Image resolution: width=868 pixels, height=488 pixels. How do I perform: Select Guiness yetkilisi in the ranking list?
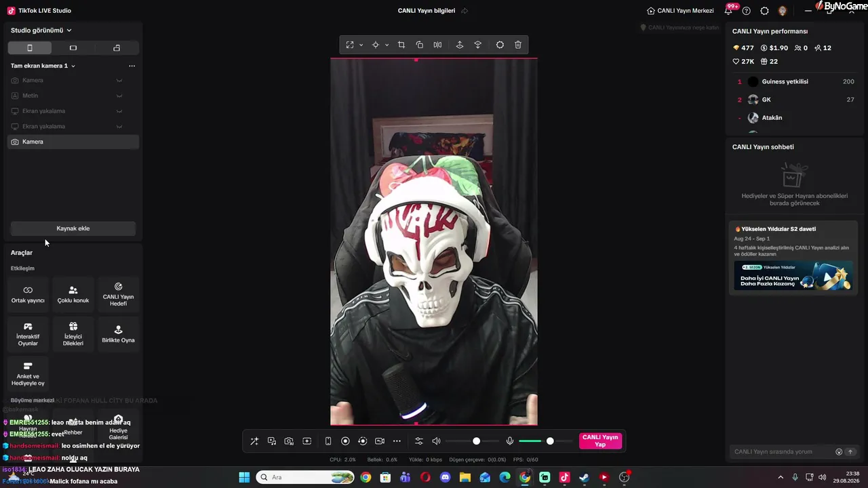793,81
